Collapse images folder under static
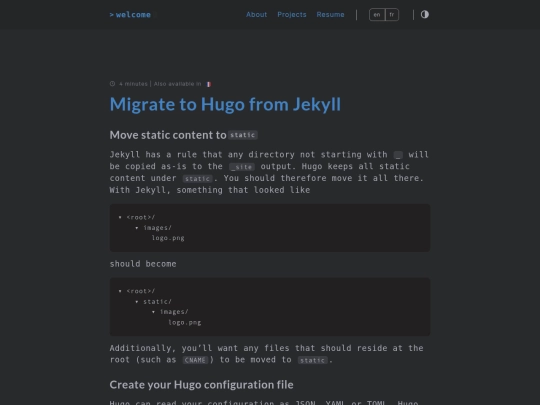 click(x=153, y=312)
